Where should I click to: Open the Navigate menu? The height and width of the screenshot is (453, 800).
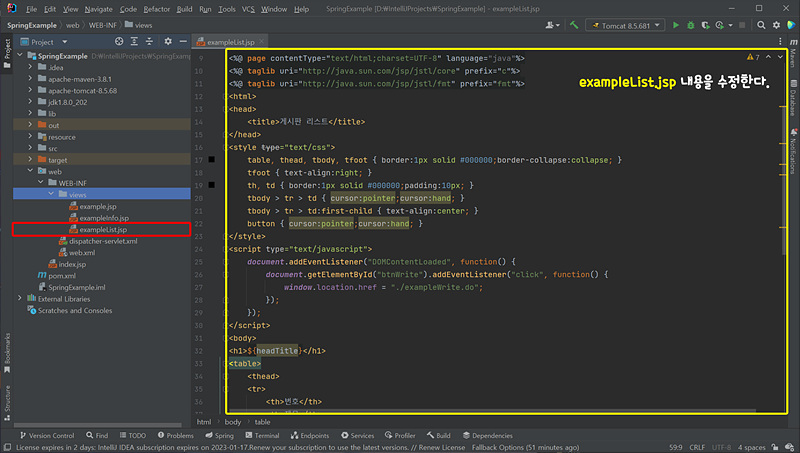pyautogui.click(x=98, y=9)
